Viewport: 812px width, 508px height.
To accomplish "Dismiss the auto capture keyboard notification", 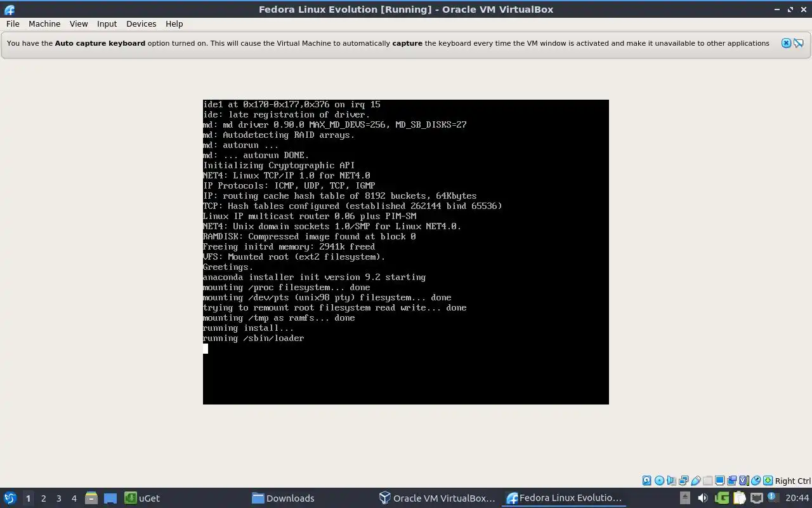I will pos(786,43).
